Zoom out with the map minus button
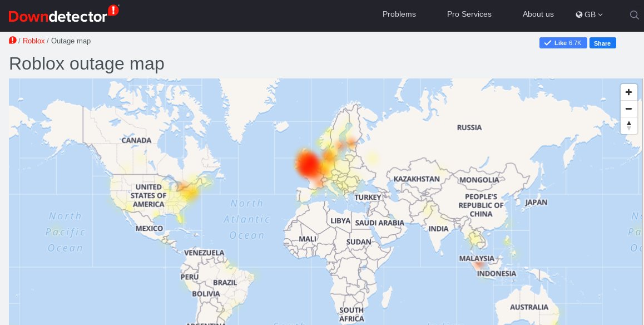This screenshot has height=325, width=644. click(x=628, y=109)
